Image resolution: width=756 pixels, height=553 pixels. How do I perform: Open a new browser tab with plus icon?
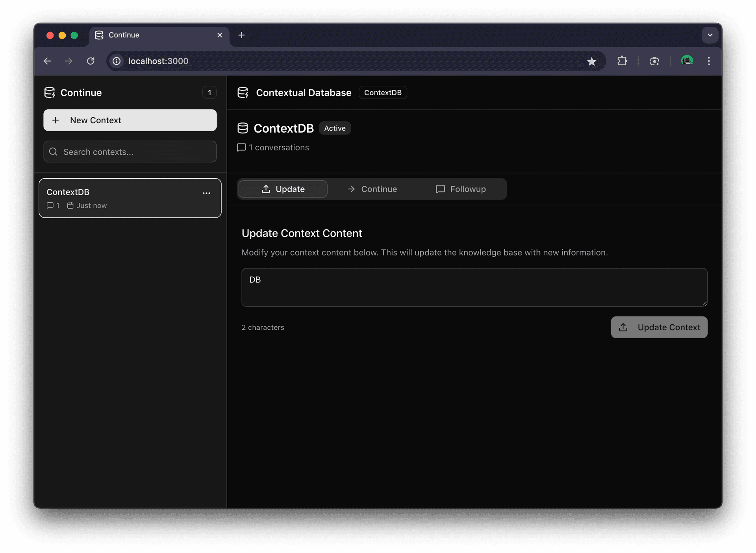[241, 35]
